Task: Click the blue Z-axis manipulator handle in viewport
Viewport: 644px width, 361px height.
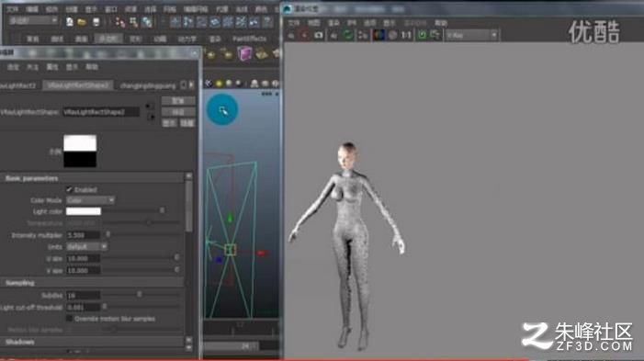Action: (x=219, y=260)
